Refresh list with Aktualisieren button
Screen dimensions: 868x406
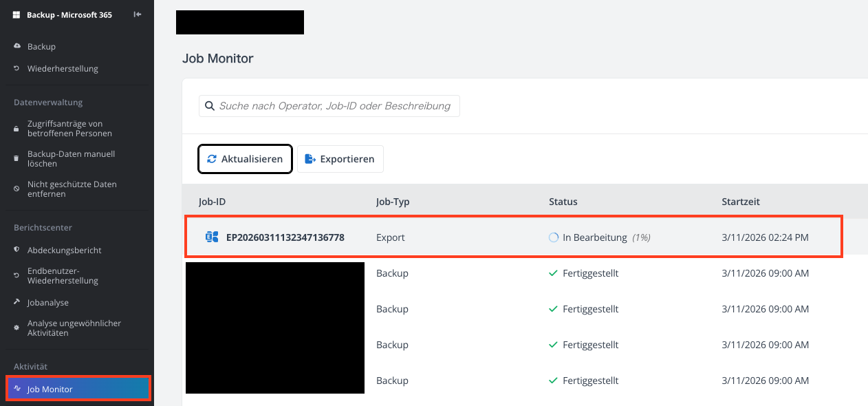tap(245, 159)
